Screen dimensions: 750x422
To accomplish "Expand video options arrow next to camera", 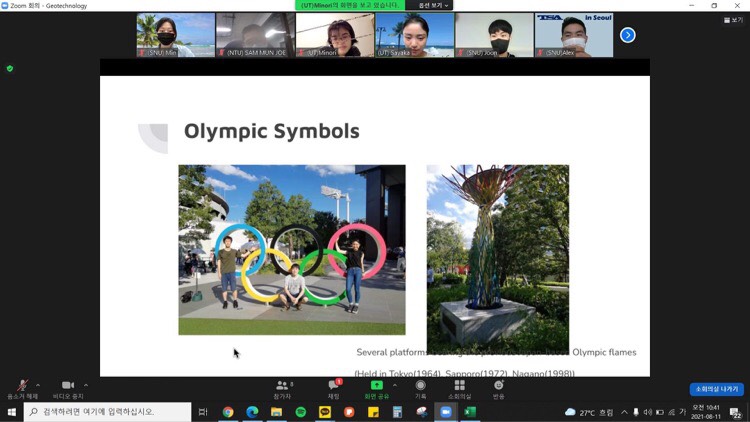I will click(x=86, y=385).
